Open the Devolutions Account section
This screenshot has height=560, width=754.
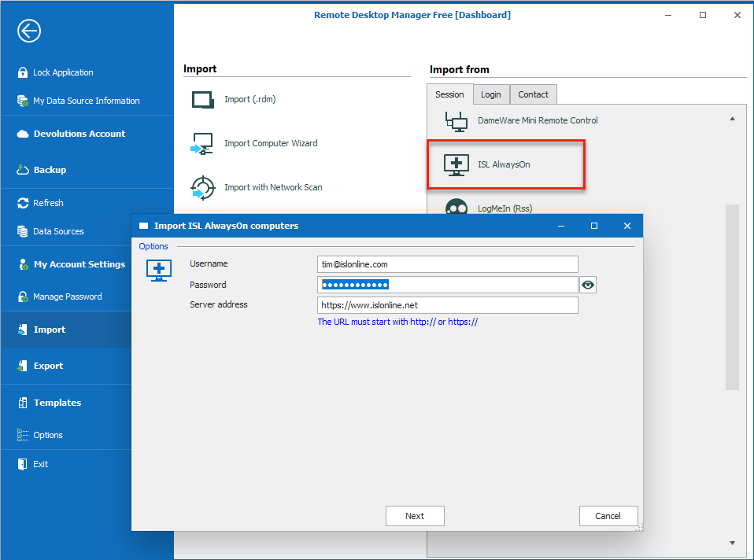coord(79,134)
